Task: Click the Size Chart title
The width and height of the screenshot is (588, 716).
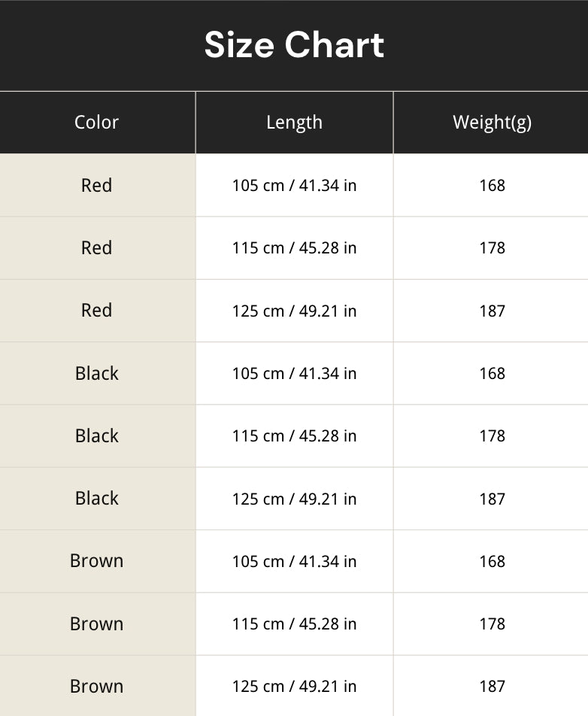Action: pyautogui.click(x=294, y=45)
